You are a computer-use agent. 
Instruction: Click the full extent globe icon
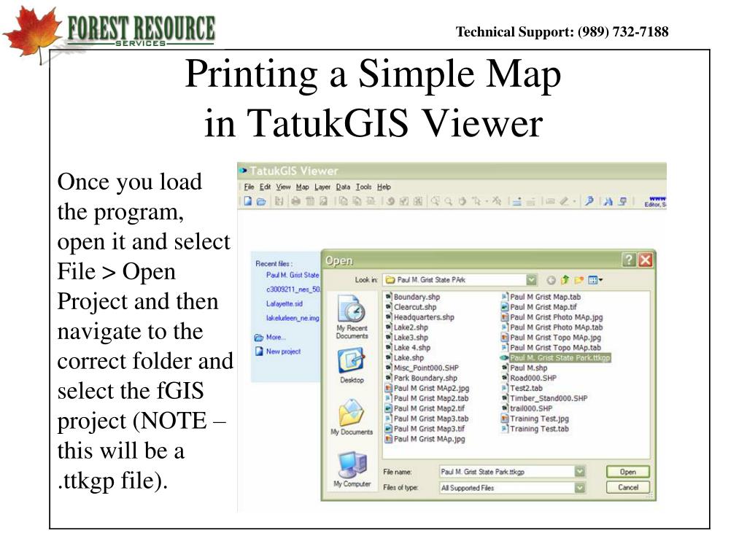coord(390,201)
